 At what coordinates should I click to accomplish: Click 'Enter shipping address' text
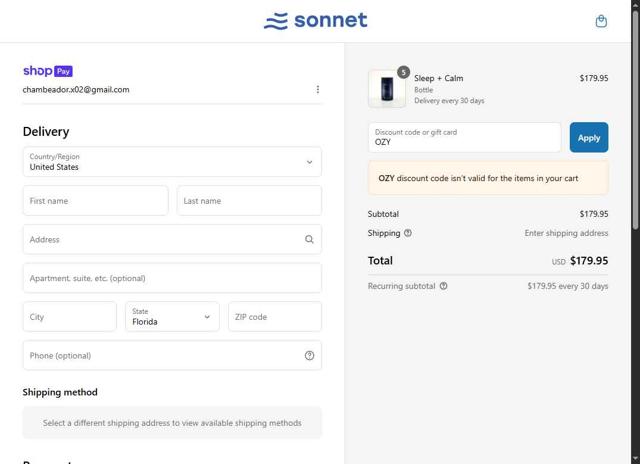566,233
